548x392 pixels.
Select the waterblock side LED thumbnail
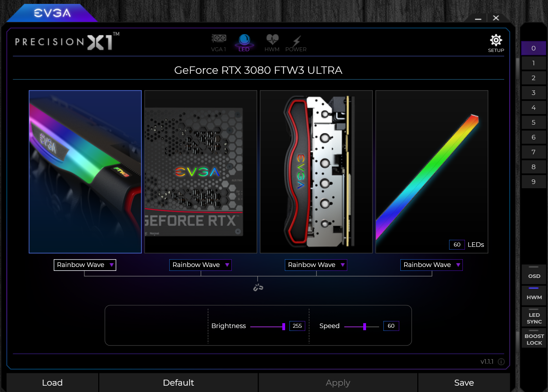coord(316,172)
